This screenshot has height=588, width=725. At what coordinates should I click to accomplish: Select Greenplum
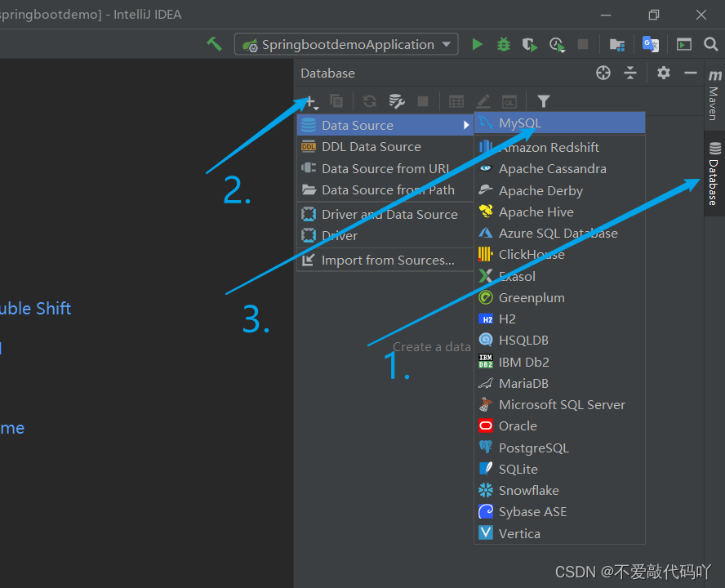pos(559,297)
